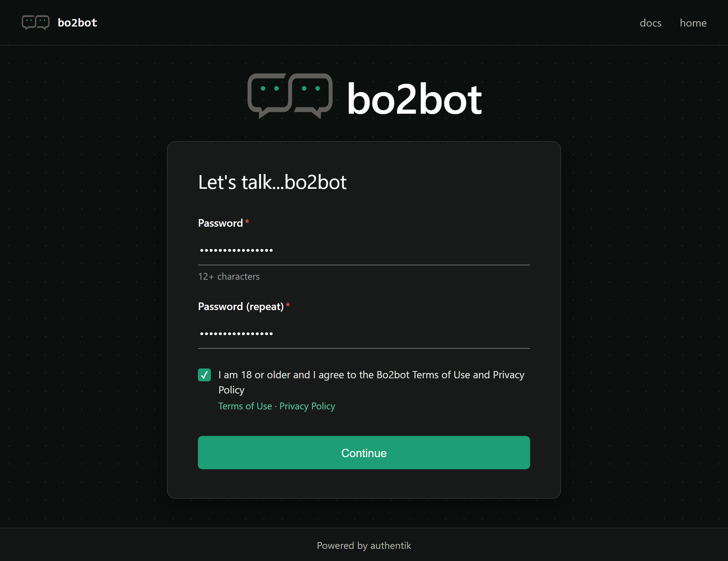Click the Continue button

(364, 453)
